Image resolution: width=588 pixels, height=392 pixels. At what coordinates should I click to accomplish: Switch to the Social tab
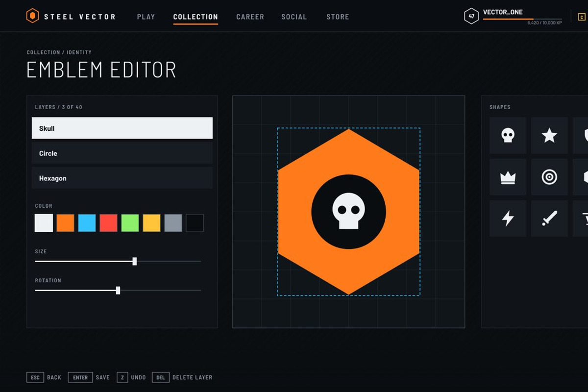[x=295, y=17]
